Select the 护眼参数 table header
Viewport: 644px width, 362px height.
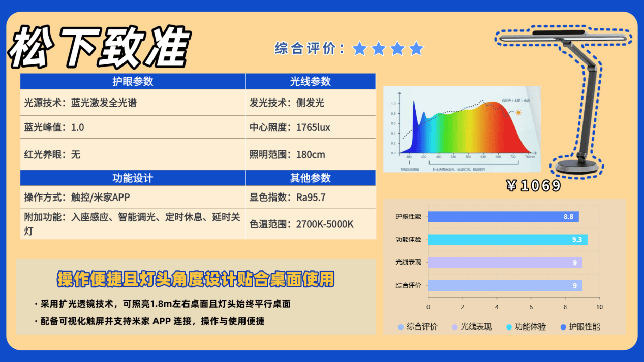pos(133,81)
